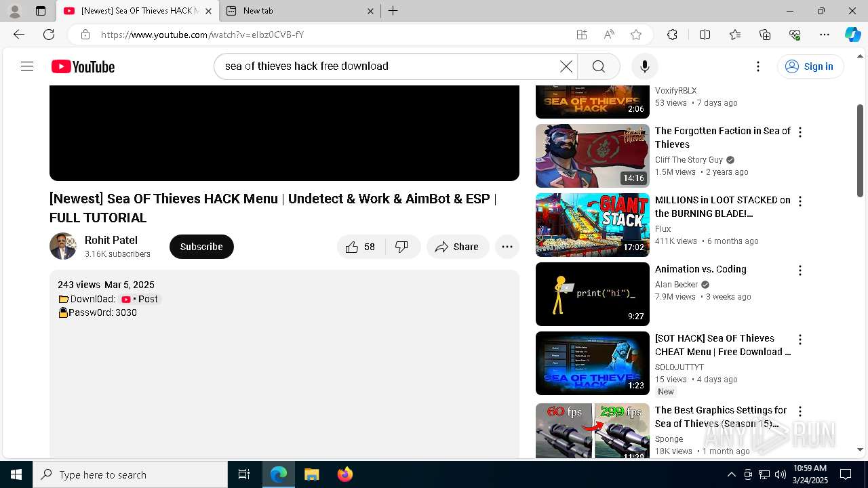Close the New tab tab

click(370, 11)
